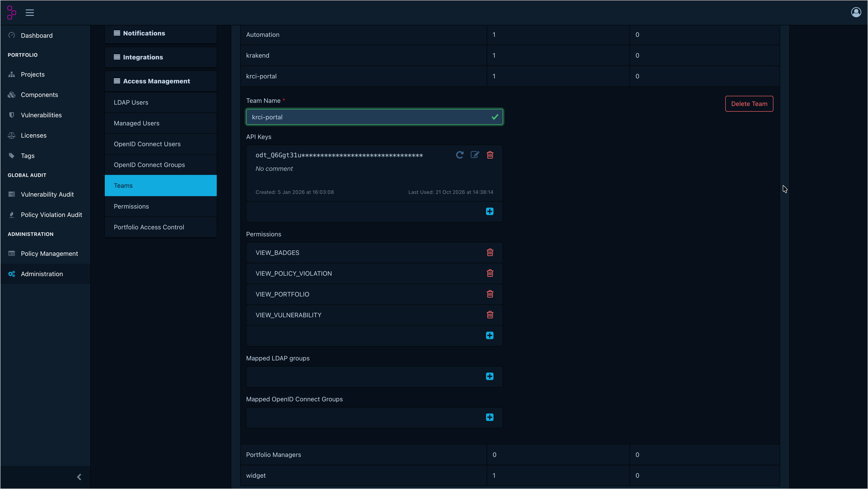Open Vulnerability Audit page

(45, 194)
